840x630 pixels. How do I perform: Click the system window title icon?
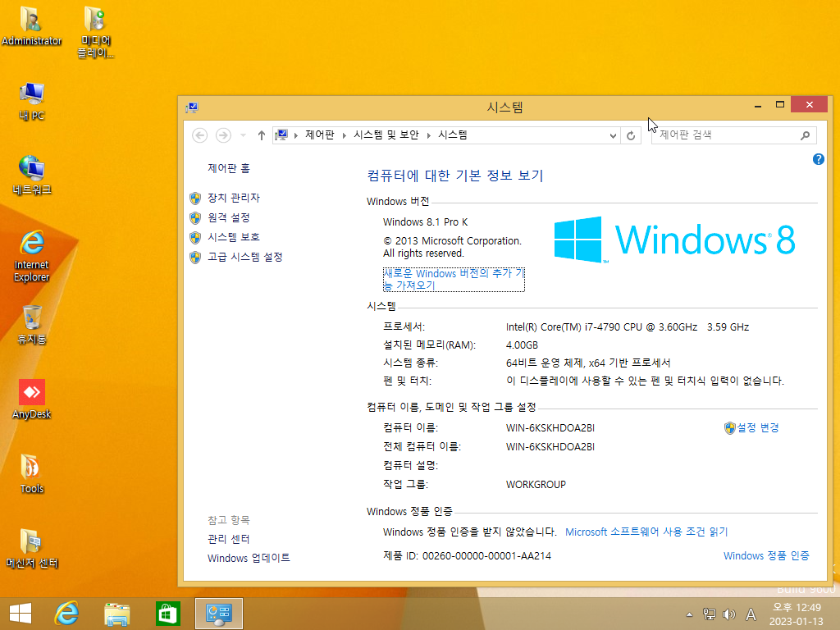click(192, 107)
